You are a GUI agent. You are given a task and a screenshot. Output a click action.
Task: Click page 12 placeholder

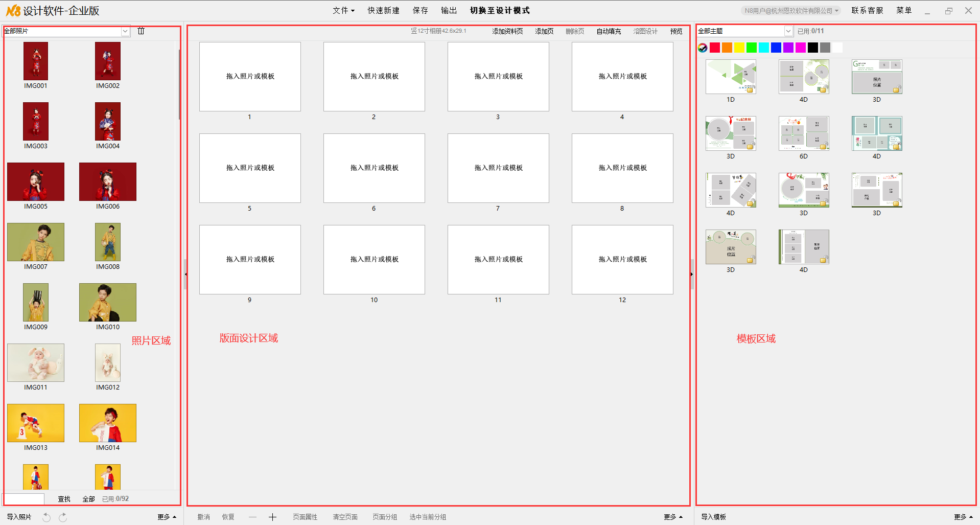(x=622, y=260)
